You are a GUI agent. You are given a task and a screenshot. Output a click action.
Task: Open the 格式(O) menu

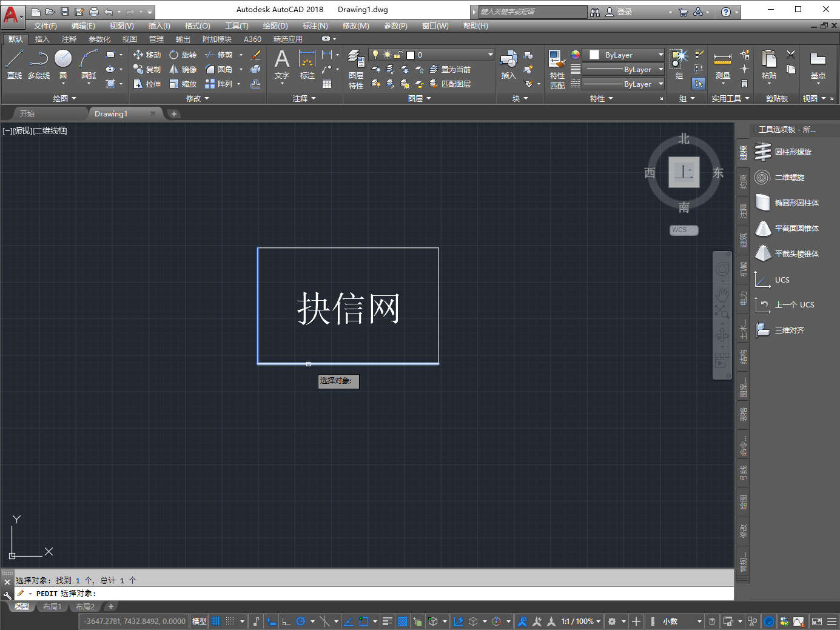pos(197,26)
